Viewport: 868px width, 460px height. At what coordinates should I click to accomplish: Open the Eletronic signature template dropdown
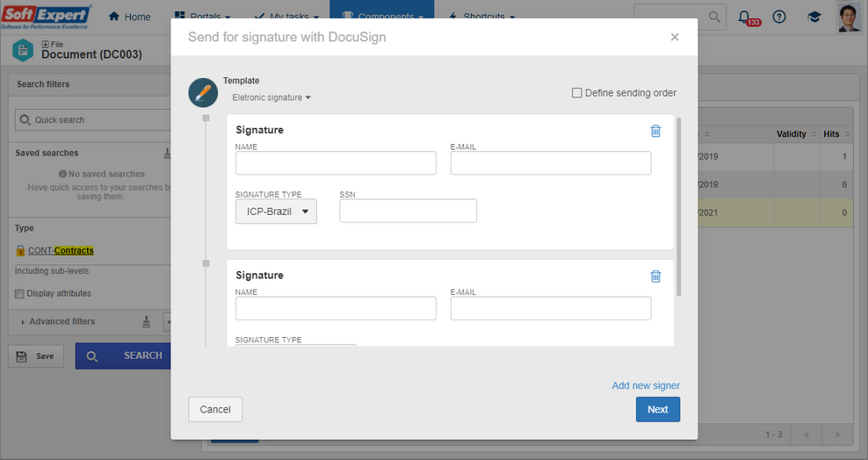click(271, 97)
